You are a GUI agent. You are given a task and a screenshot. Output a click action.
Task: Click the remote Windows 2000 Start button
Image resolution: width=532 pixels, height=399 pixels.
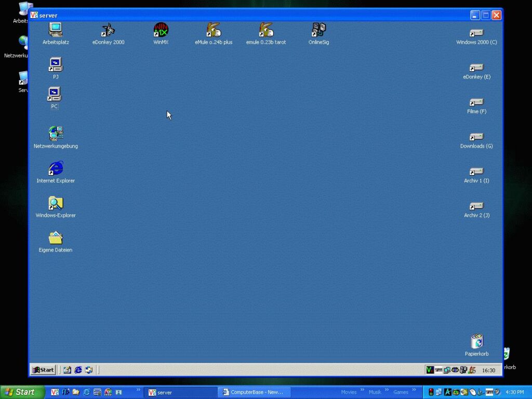click(x=43, y=370)
